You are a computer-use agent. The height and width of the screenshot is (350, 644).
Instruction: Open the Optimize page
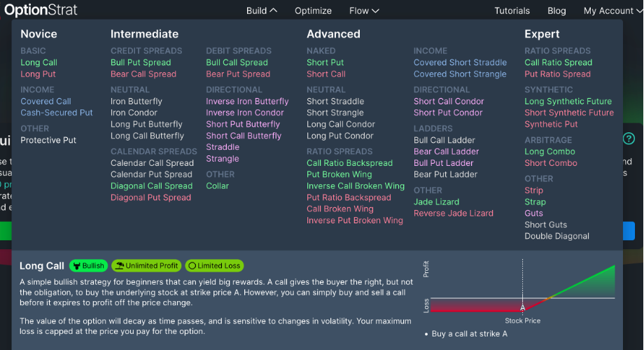313,10
